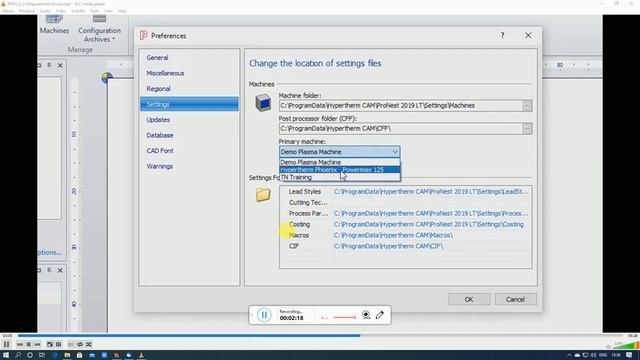Click the Macros folder path
This screenshot has width=640, height=360.
tap(393, 236)
